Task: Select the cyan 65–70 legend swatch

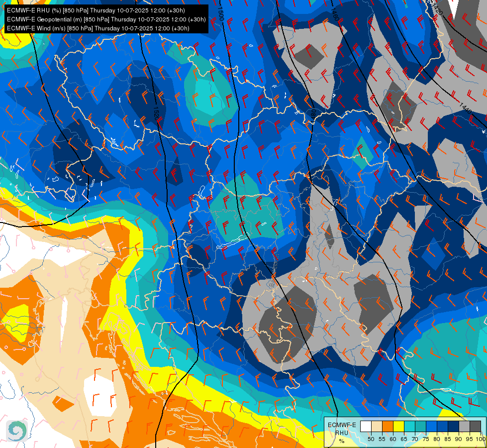Action: [410, 426]
